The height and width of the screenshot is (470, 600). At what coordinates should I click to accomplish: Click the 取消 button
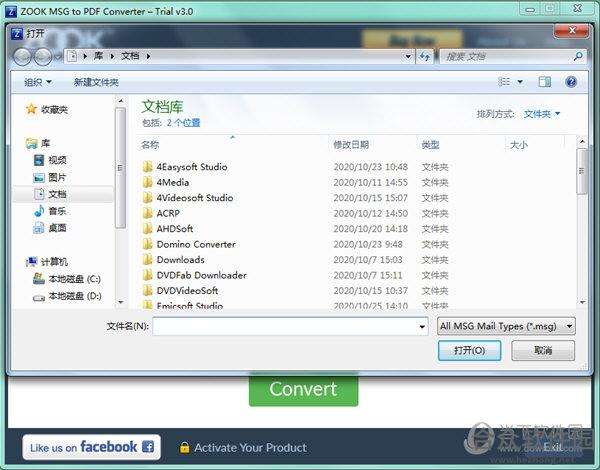[543, 350]
